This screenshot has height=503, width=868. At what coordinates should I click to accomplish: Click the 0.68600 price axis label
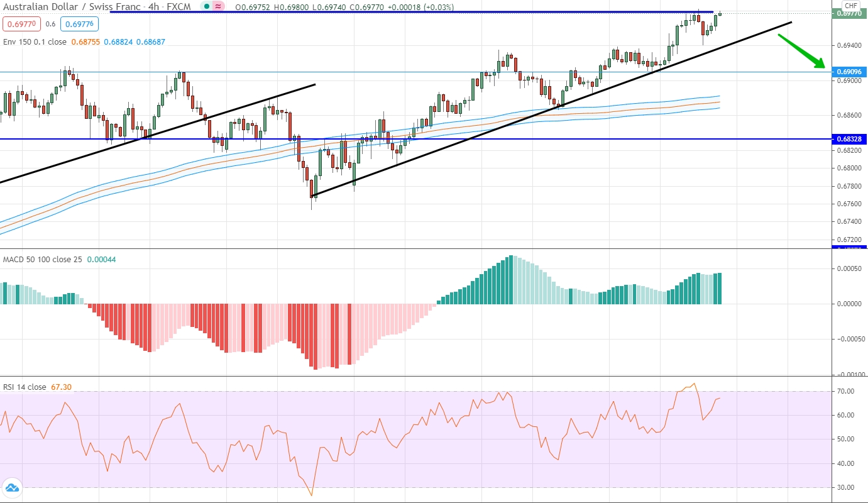(849, 116)
